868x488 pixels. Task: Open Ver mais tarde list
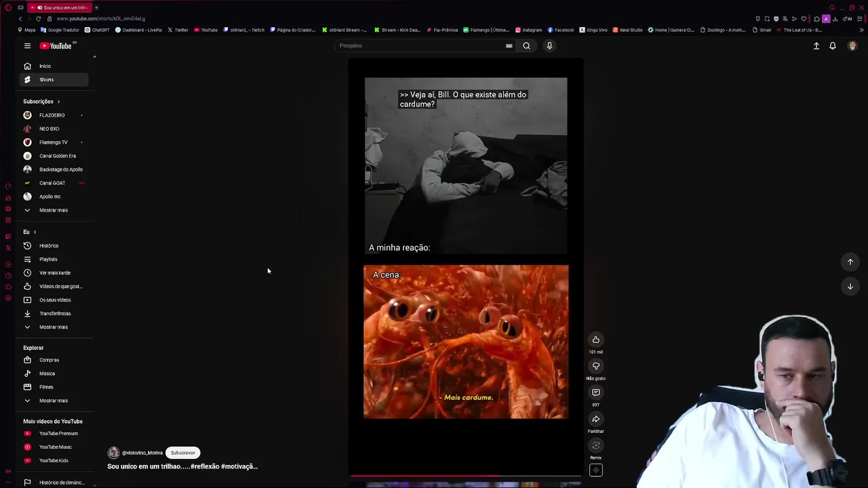click(x=54, y=273)
